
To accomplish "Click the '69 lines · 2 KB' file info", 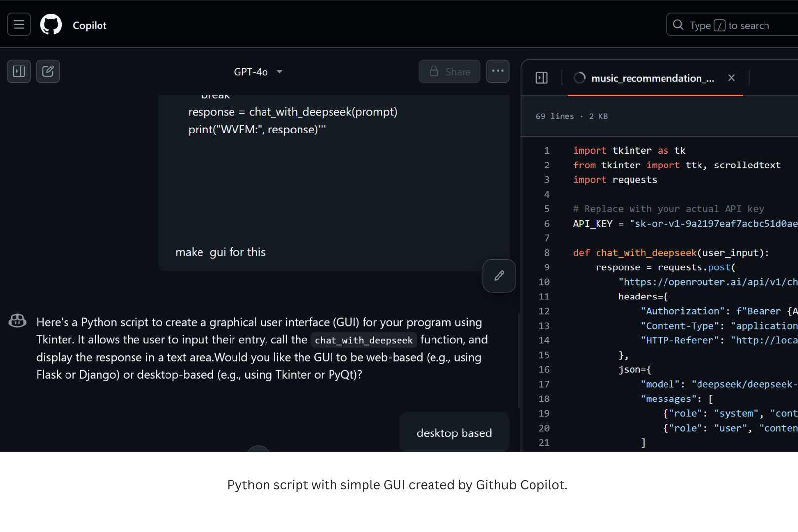I will (x=571, y=116).
